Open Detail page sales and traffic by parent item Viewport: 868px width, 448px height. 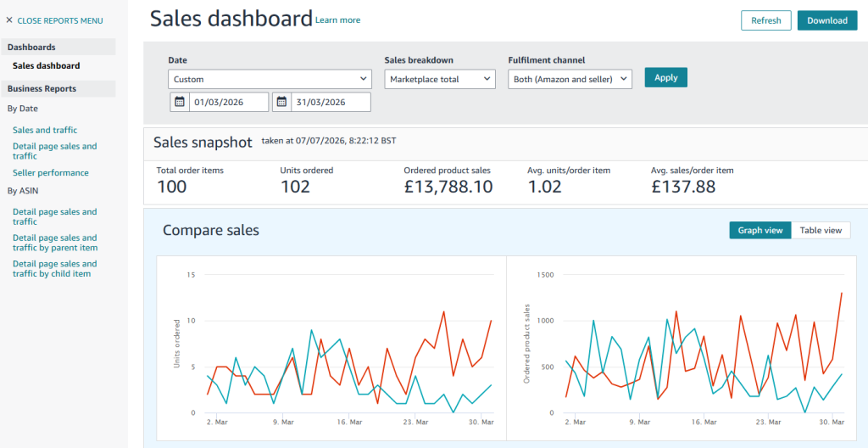pos(55,243)
